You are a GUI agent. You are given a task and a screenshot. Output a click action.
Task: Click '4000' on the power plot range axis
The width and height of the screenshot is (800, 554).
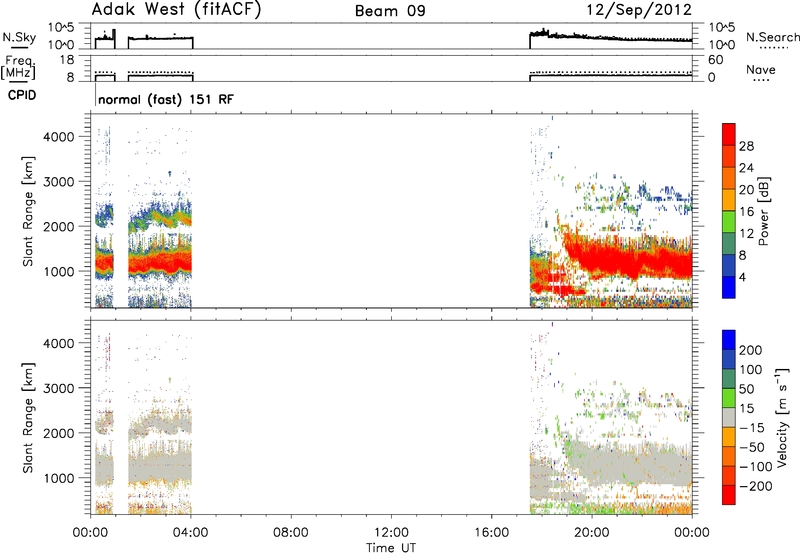(x=58, y=137)
